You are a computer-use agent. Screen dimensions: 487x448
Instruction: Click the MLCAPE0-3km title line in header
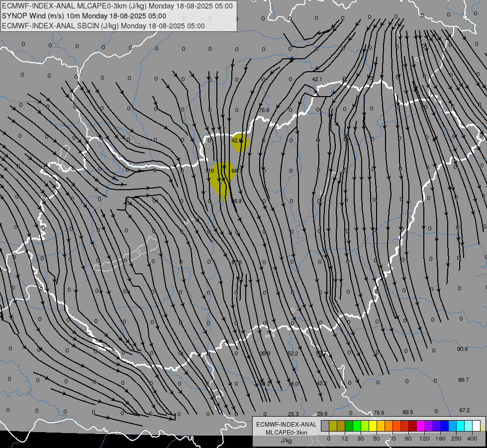(x=117, y=6)
